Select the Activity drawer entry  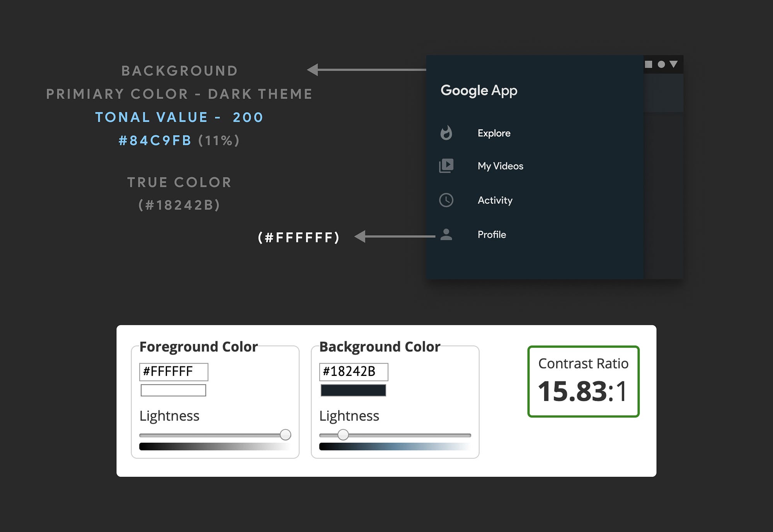(495, 200)
